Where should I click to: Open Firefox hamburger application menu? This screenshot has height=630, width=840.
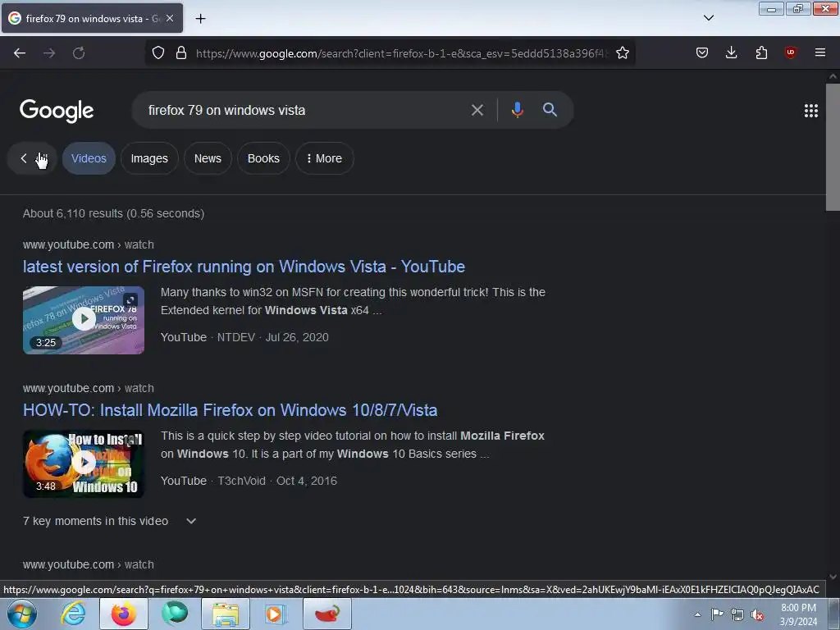820,52
